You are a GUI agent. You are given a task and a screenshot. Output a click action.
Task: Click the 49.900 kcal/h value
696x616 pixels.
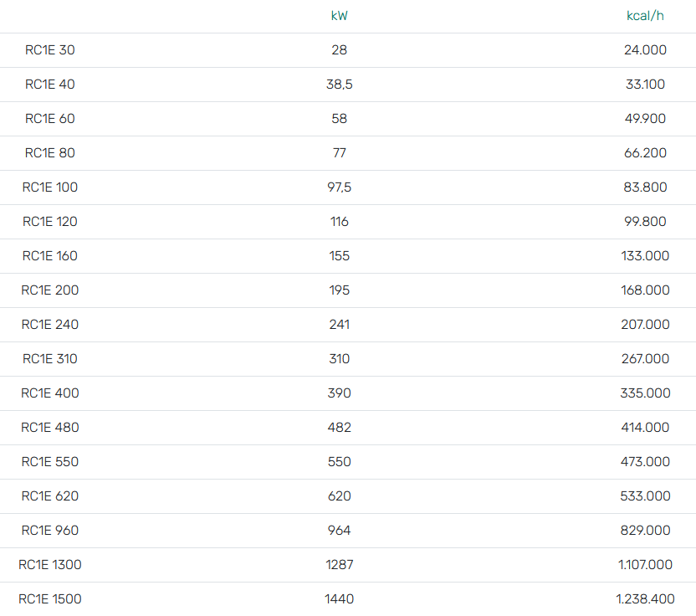[645, 119]
